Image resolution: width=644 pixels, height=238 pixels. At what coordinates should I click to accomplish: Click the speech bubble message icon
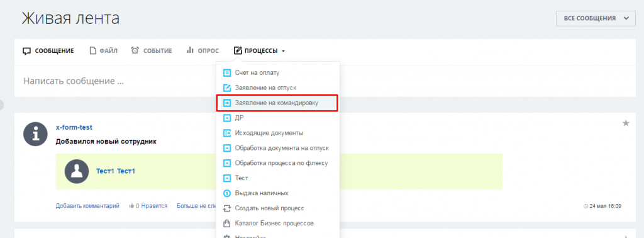pos(26,52)
